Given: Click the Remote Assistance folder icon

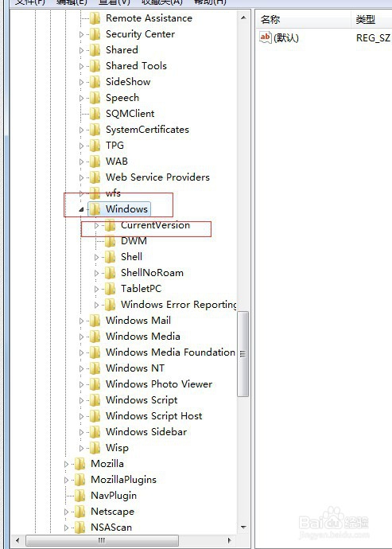Looking at the screenshot, I should (95, 18).
